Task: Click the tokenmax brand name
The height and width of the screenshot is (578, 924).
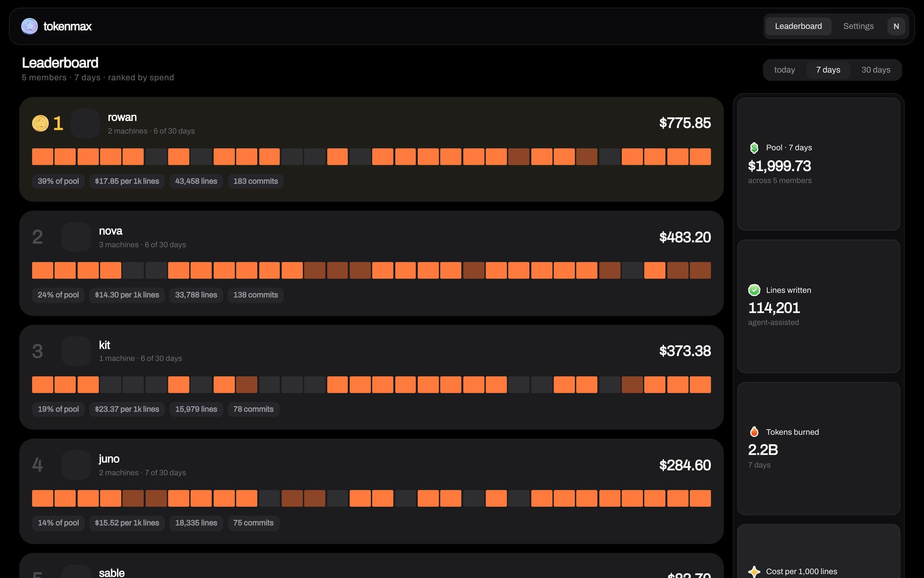Action: tap(67, 26)
